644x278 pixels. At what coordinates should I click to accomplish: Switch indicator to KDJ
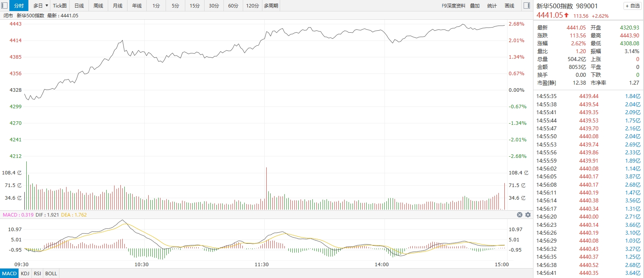click(25, 273)
